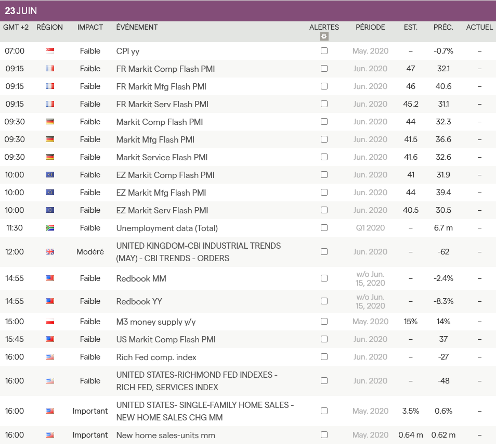Click the IMPACT column header
496x448 pixels.
[90, 27]
